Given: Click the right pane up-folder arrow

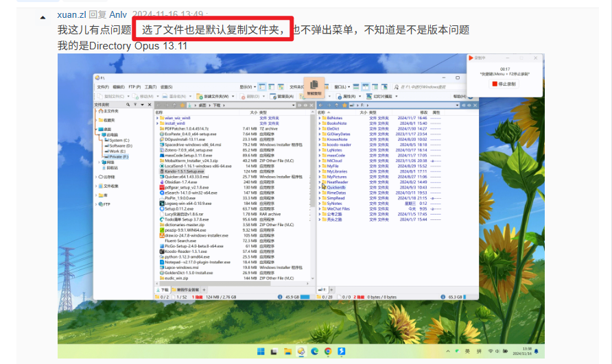Looking at the screenshot, I should click(336, 106).
